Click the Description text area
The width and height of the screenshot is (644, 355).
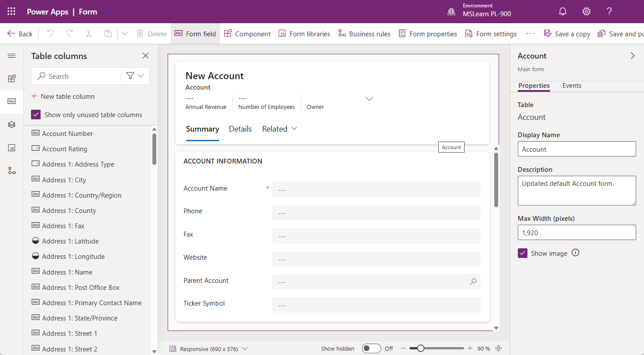[577, 191]
